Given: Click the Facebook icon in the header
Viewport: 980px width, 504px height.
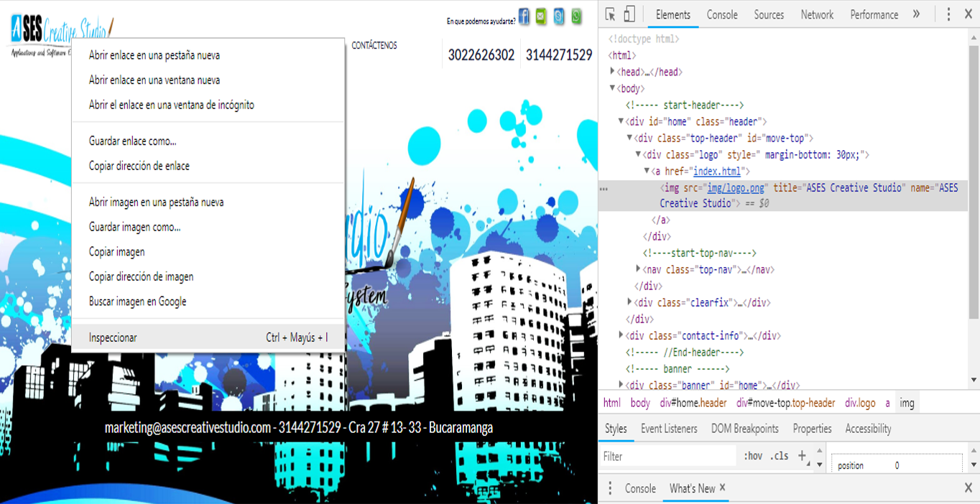Looking at the screenshot, I should coord(524,17).
